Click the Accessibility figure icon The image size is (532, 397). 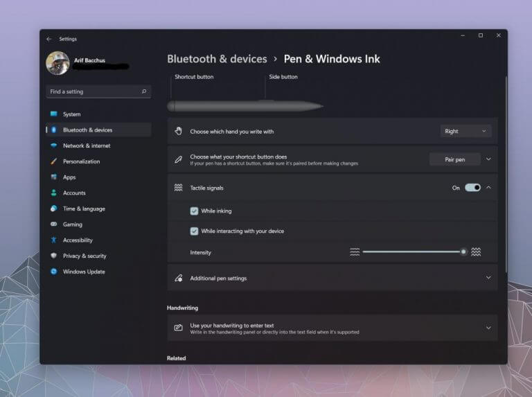click(53, 240)
